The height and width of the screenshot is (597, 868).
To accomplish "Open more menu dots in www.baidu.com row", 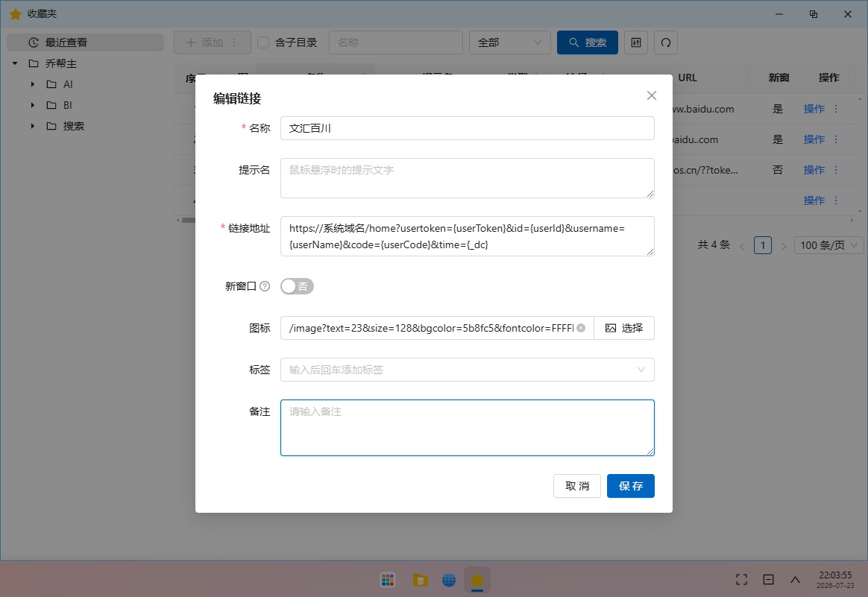I will pos(836,109).
